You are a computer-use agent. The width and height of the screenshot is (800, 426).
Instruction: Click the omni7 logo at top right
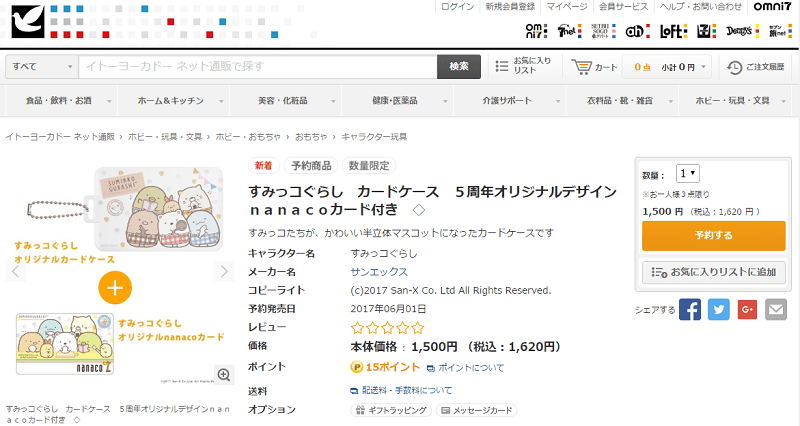[x=772, y=7]
